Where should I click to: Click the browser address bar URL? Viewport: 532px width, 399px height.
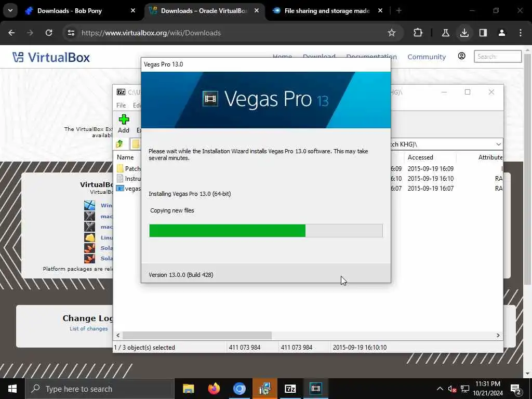[x=151, y=33]
